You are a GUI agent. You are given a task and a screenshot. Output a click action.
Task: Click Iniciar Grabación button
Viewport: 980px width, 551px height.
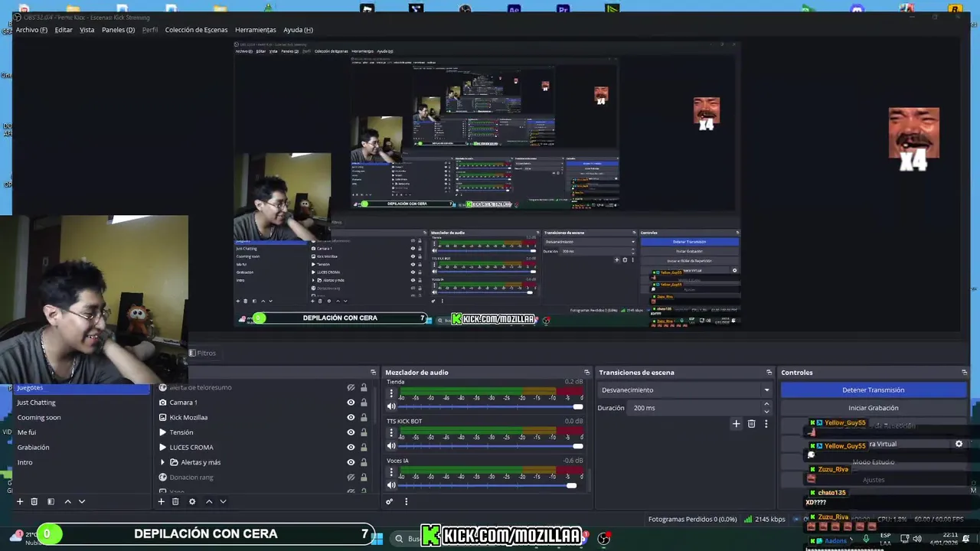874,408
